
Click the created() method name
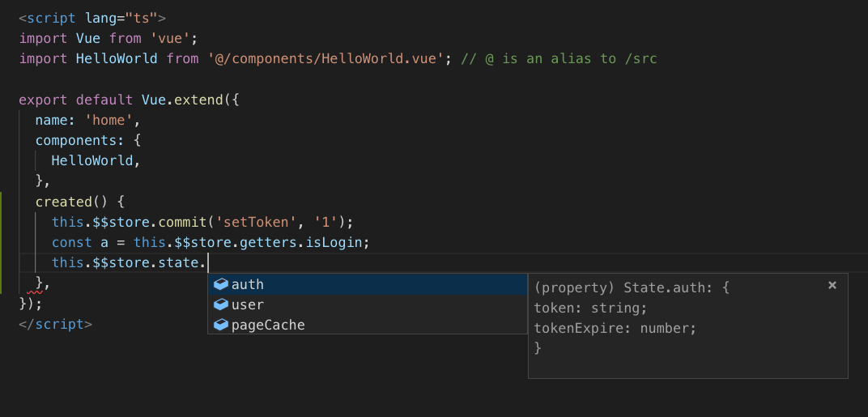(x=63, y=202)
